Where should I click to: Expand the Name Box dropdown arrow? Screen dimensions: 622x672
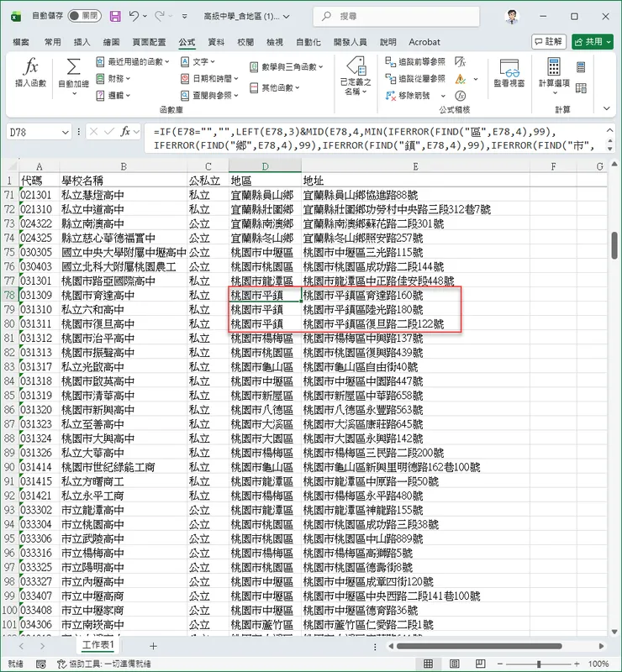(66, 132)
